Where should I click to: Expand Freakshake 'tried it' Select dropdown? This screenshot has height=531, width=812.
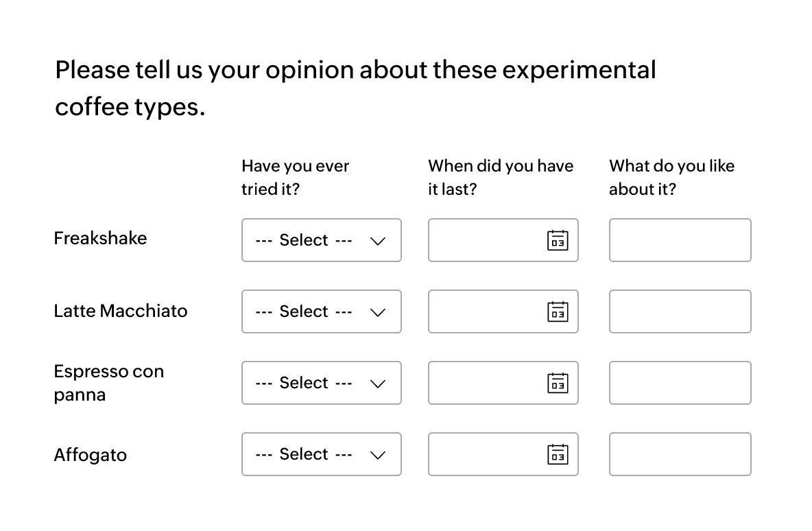[322, 240]
